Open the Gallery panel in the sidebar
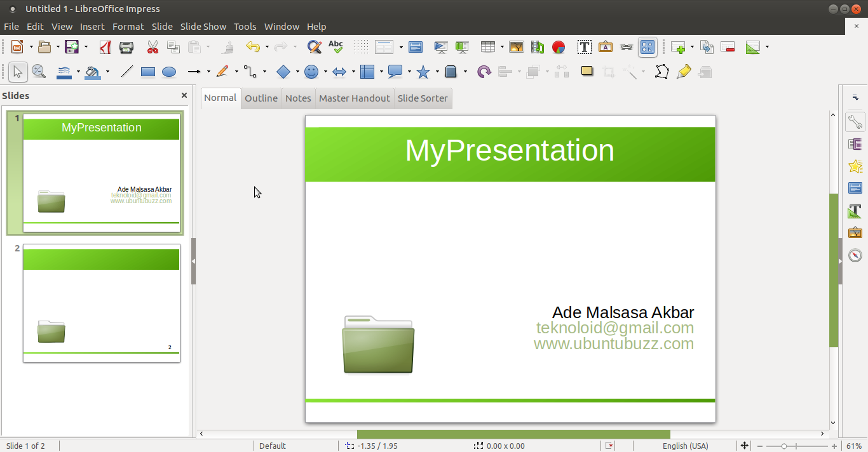 click(x=855, y=233)
